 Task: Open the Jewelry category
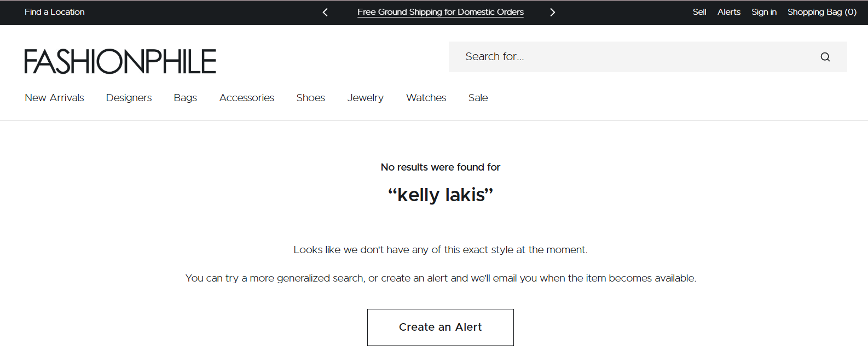(x=365, y=97)
